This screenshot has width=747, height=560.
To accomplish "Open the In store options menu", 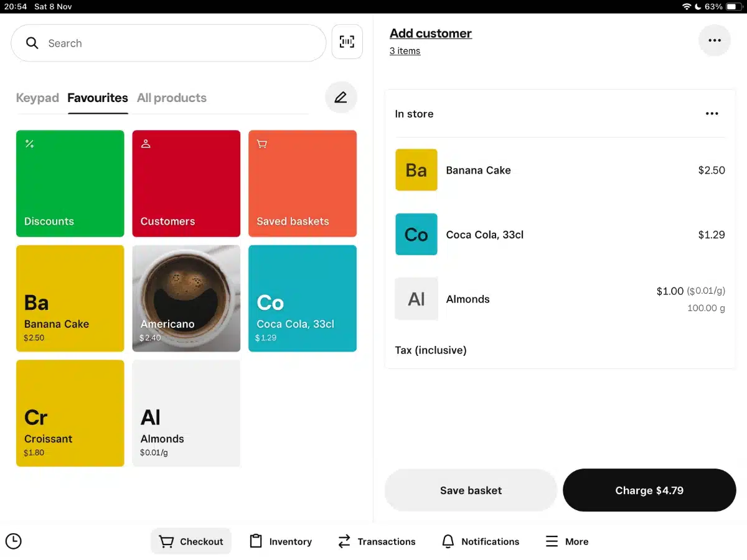I will (712, 114).
